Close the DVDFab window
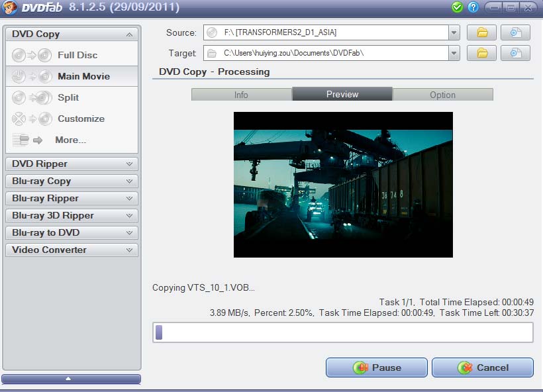This screenshot has width=543, height=392. 528,7
